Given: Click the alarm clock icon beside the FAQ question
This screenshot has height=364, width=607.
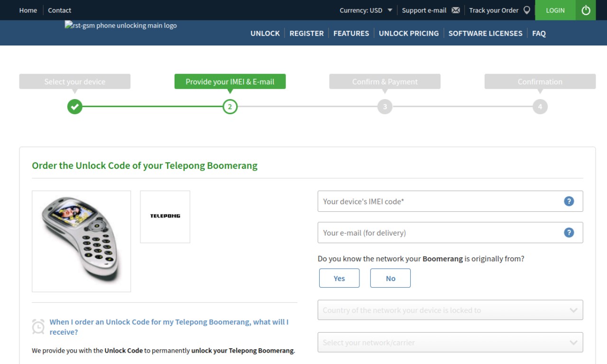Looking at the screenshot, I should 38,327.
